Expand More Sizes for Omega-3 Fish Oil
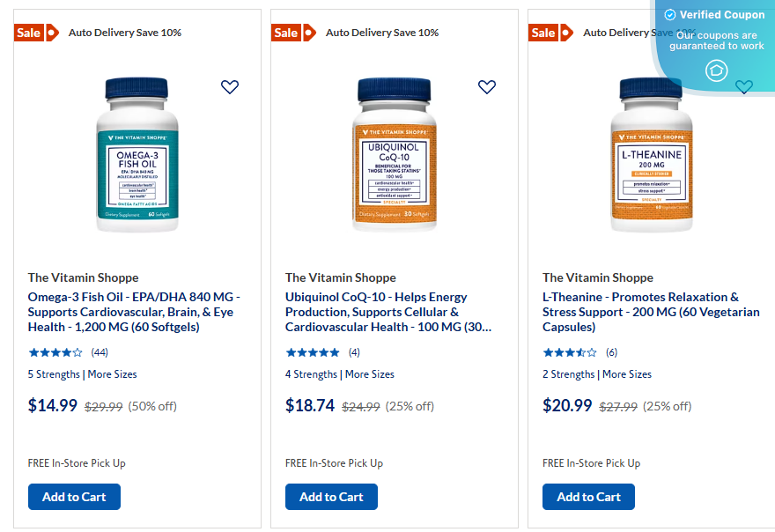Screen dimensions: 775x532 [112, 373]
